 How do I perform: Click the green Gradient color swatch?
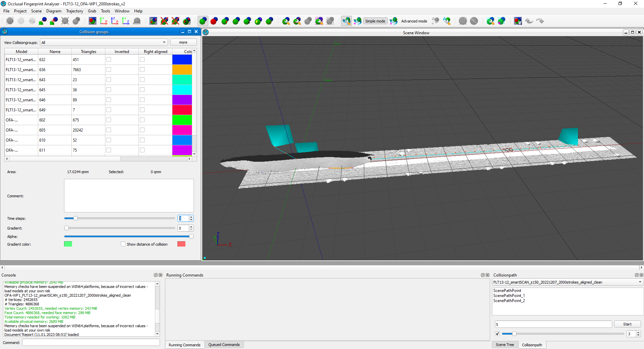tap(68, 244)
